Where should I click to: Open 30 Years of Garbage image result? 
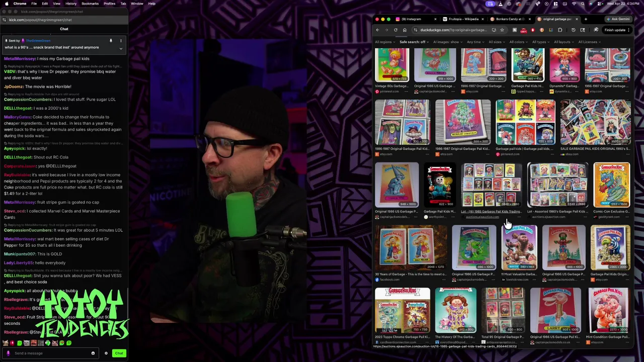411,247
